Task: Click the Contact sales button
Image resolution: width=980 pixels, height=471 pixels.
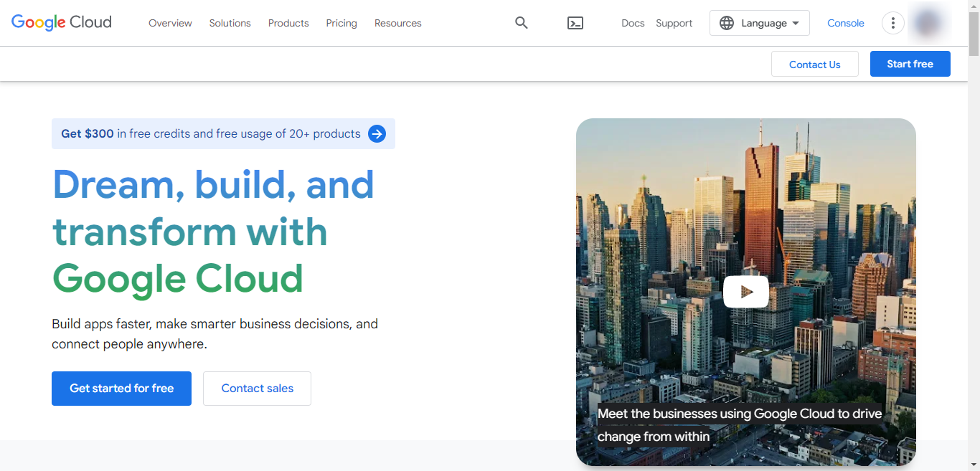Action: 257,389
